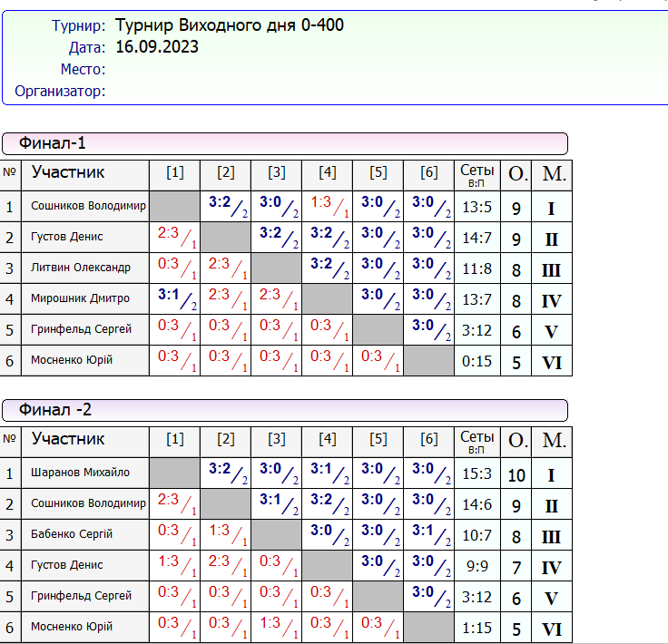
Task: Click the 3:1 score in Мирошник Дмитро's row
Action: (x=169, y=294)
